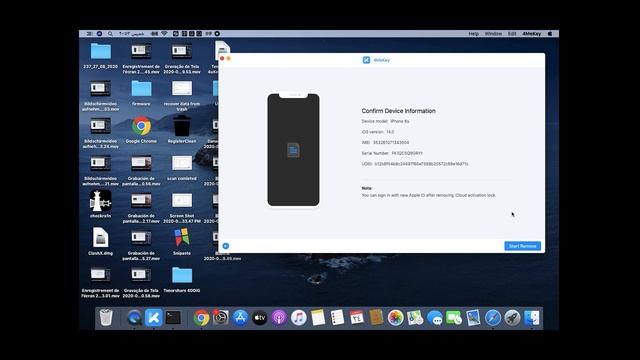Open Preview from the Dock
This screenshot has height=360, width=640.
(x=473, y=318)
